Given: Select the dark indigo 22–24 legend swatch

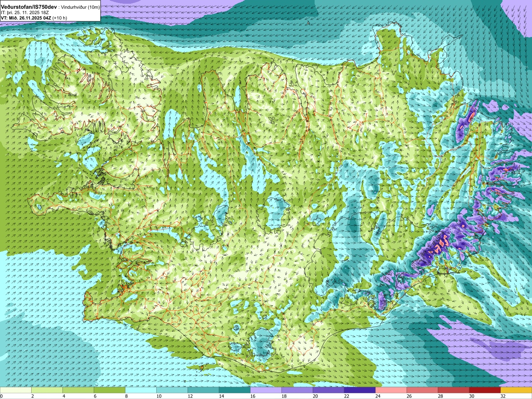Looking at the screenshot, I should click(x=360, y=390).
